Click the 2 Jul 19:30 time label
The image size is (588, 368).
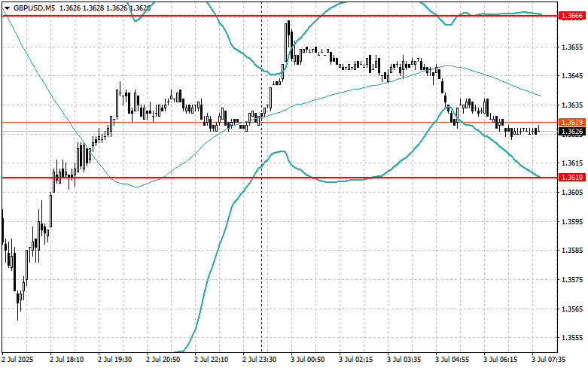click(x=114, y=360)
